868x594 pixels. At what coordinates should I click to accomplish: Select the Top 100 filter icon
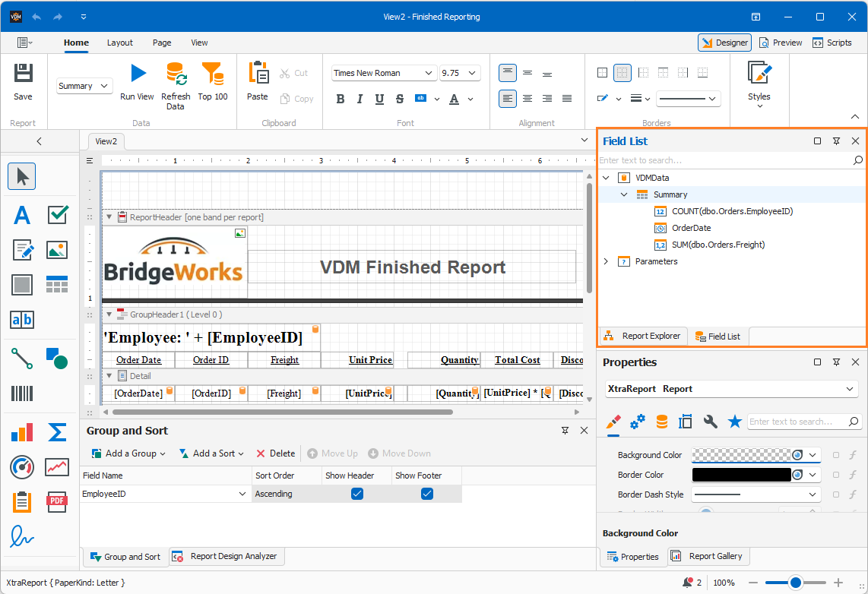[x=213, y=74]
